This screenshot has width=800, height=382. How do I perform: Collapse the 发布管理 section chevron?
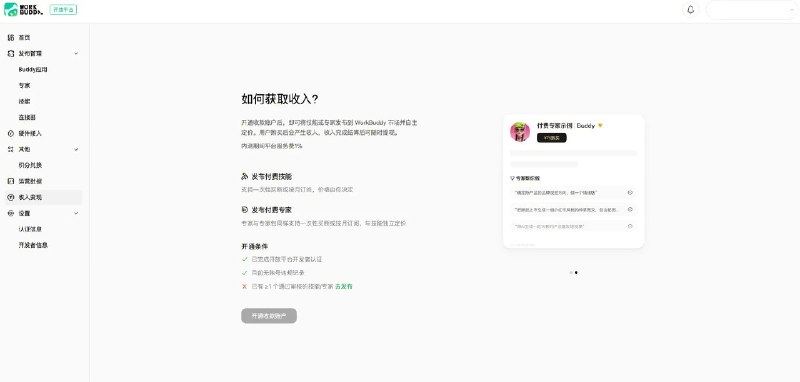tap(76, 54)
